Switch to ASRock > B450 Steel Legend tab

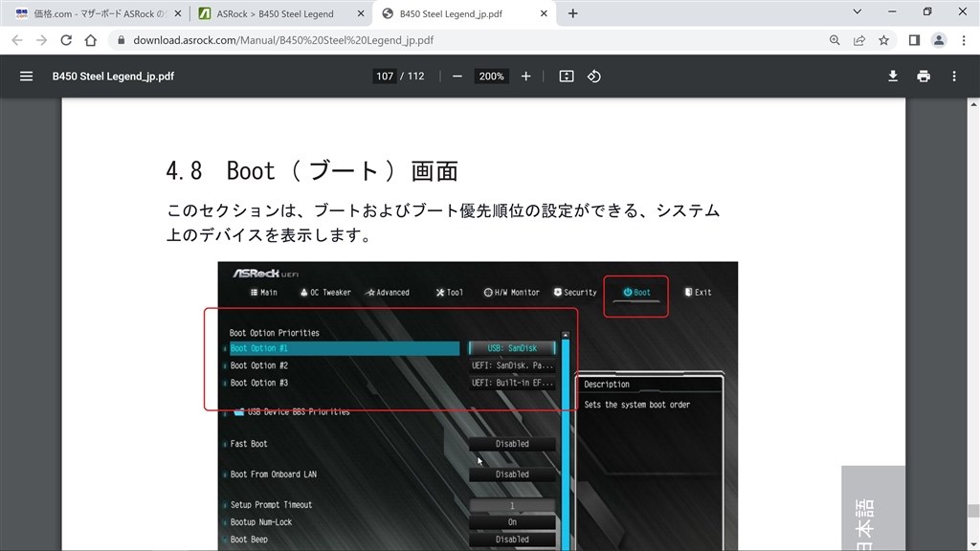280,13
